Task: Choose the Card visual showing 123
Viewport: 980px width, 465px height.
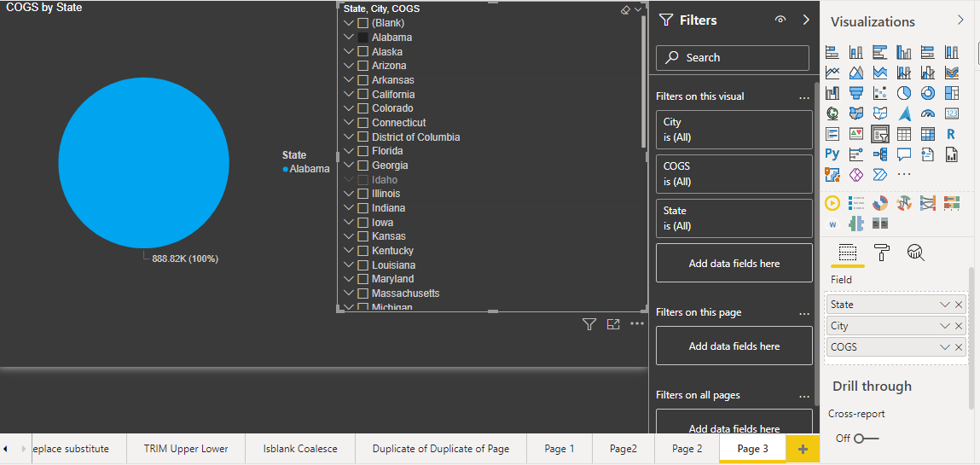Action: click(x=951, y=113)
